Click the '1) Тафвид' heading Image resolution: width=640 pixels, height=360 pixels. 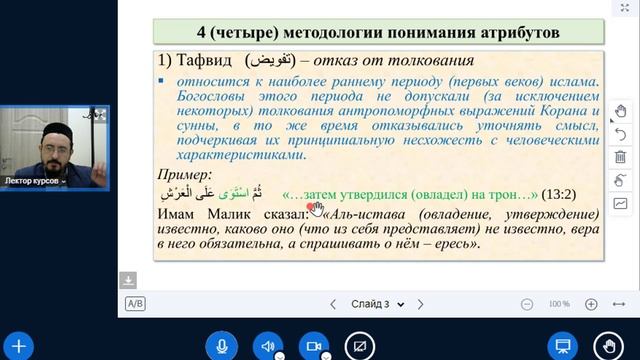[x=195, y=60]
